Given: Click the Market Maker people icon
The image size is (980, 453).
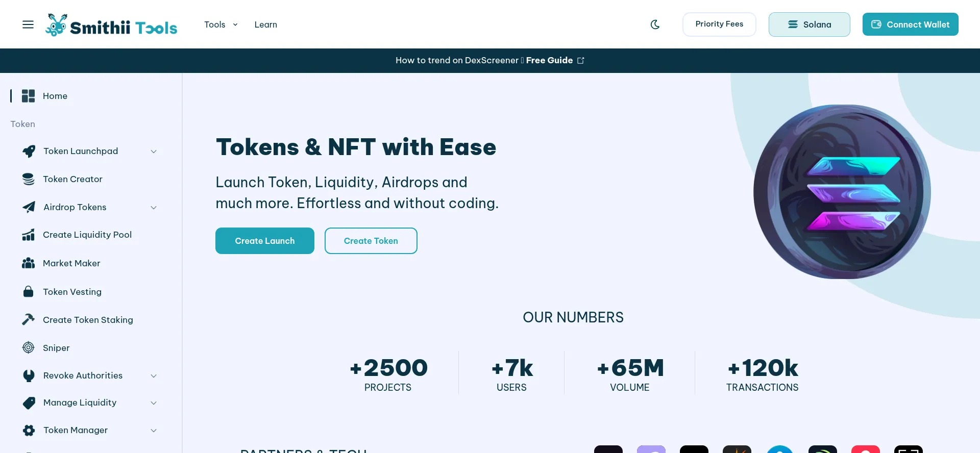Looking at the screenshot, I should click(x=29, y=263).
